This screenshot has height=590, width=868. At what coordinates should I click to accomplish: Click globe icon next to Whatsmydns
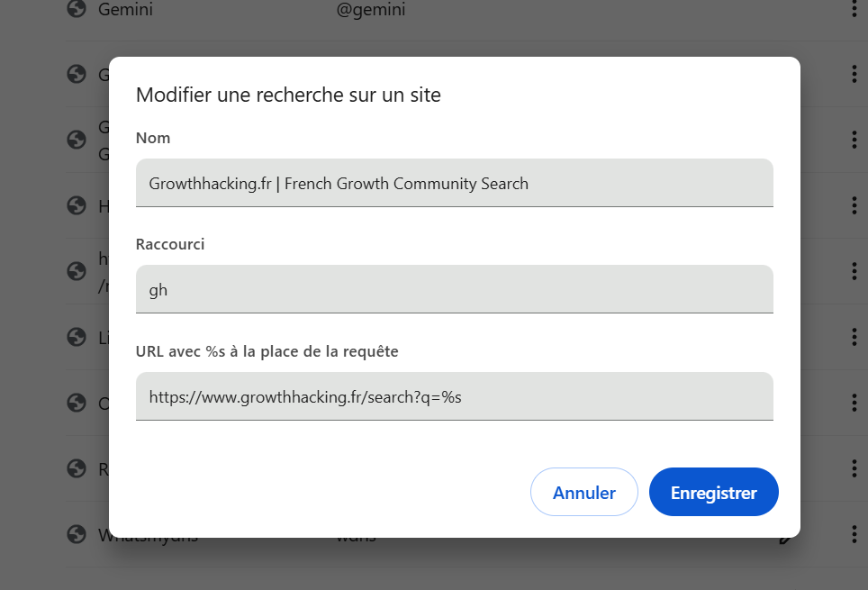pos(77,534)
